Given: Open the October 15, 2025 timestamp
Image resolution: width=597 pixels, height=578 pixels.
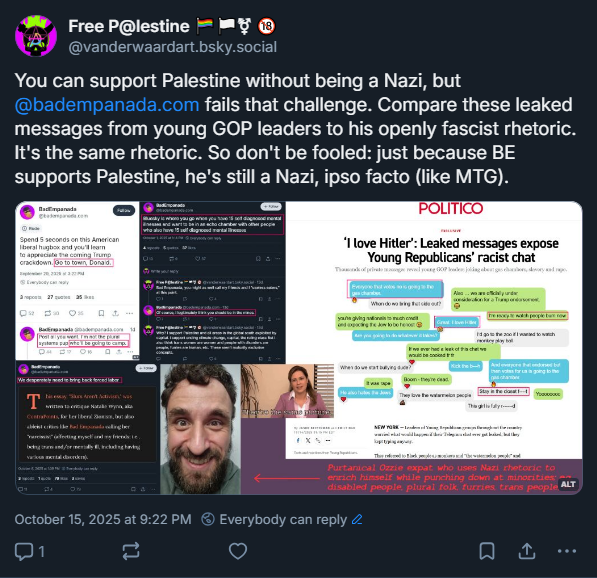Looking at the screenshot, I should pos(103,519).
